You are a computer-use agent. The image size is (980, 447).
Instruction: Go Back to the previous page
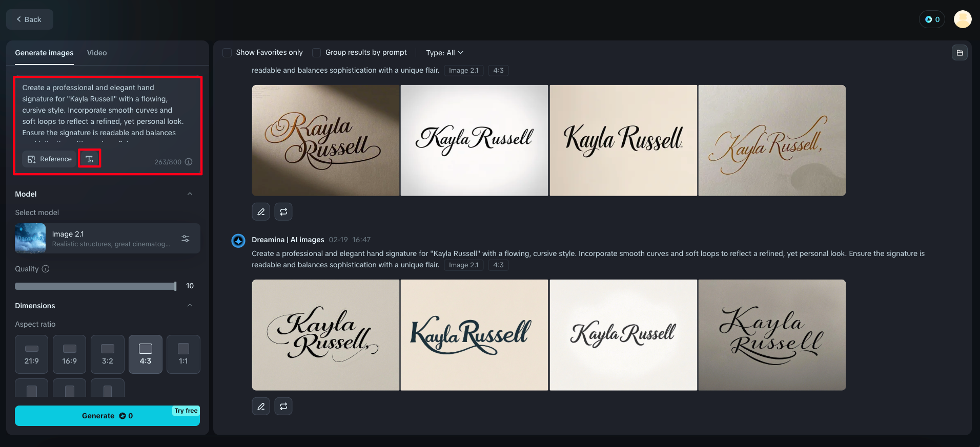(x=29, y=19)
